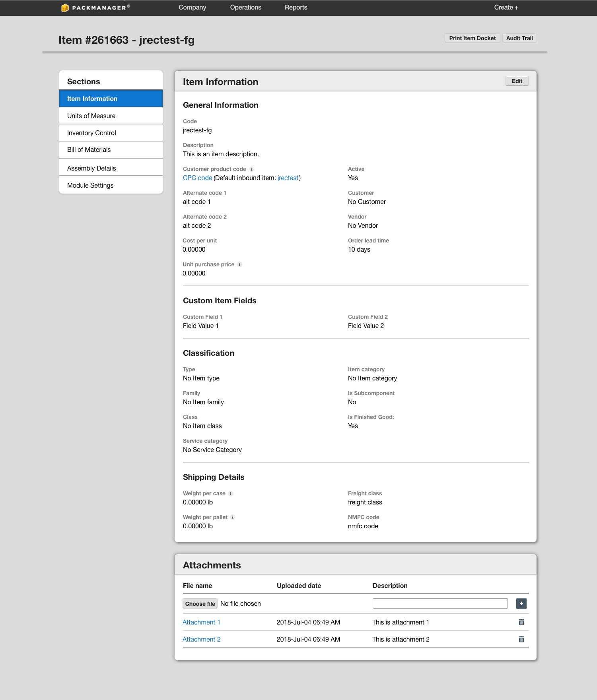Viewport: 597px width, 700px height.
Task: Click info icon next to Weight per case
Action: (x=231, y=494)
